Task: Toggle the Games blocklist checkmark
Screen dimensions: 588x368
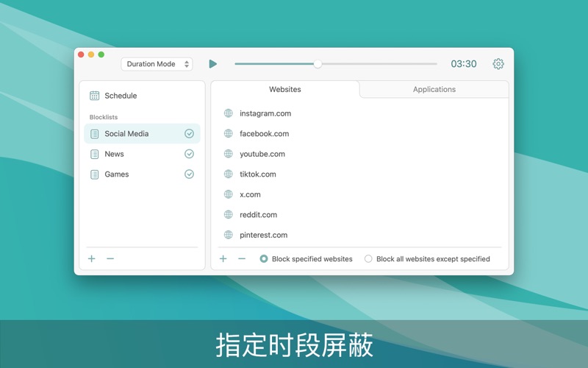Action: pos(190,174)
